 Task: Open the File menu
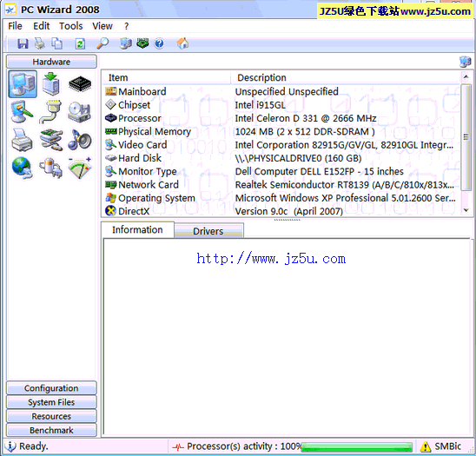pos(15,26)
